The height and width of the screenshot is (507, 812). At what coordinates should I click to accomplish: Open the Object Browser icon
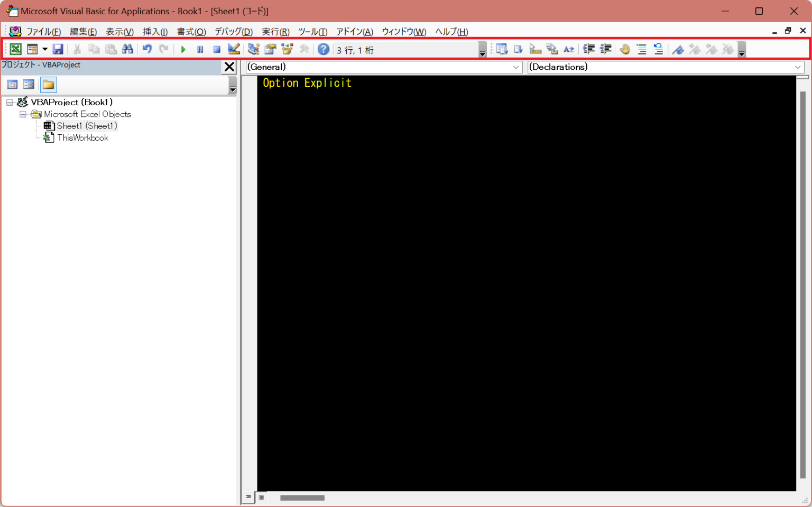pos(287,49)
